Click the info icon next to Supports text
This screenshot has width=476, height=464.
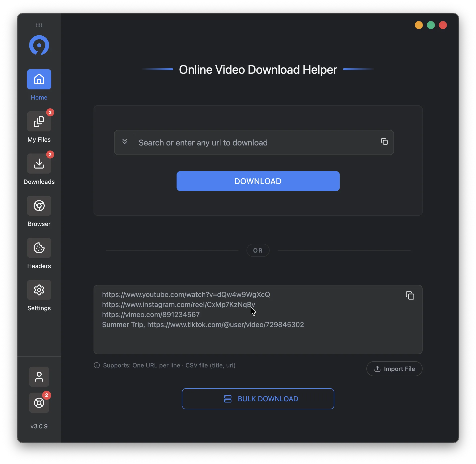97,365
